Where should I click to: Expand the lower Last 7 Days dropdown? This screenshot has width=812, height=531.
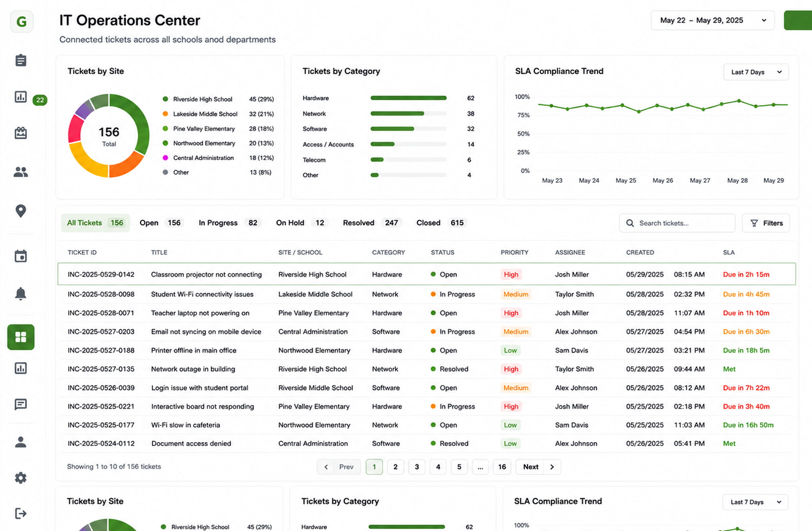pyautogui.click(x=755, y=502)
